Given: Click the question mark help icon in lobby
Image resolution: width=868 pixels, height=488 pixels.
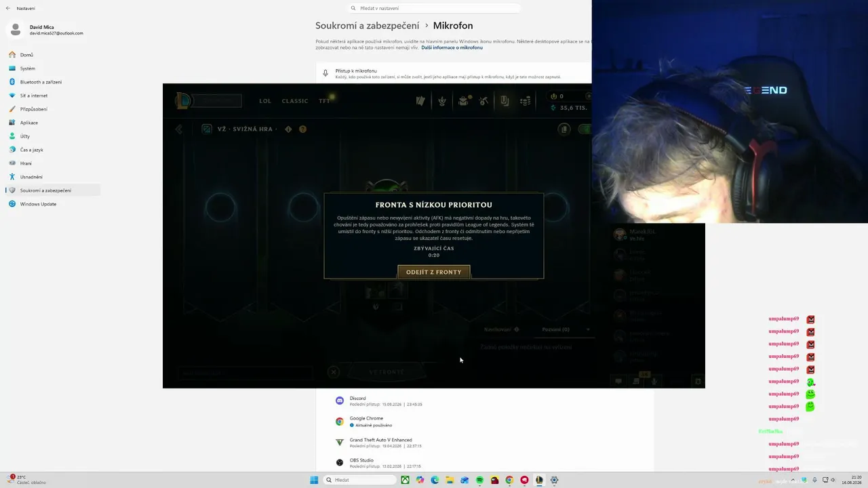Looking at the screenshot, I should click(302, 129).
